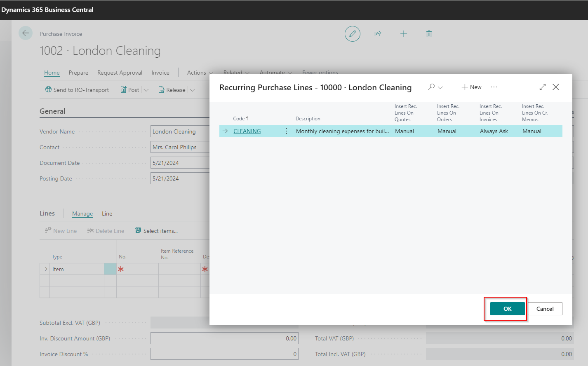This screenshot has height=366, width=588.
Task: Open the Line tab in Lines
Action: tap(107, 213)
